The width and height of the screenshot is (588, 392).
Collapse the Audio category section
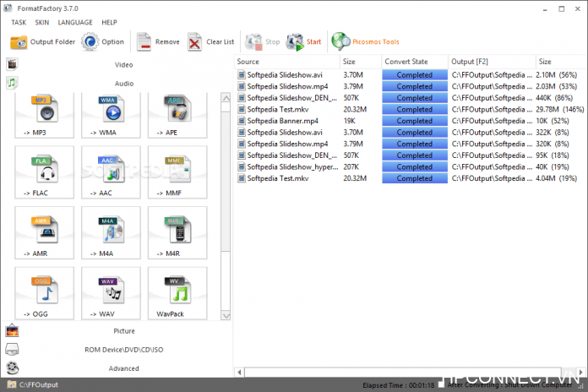[x=123, y=84]
